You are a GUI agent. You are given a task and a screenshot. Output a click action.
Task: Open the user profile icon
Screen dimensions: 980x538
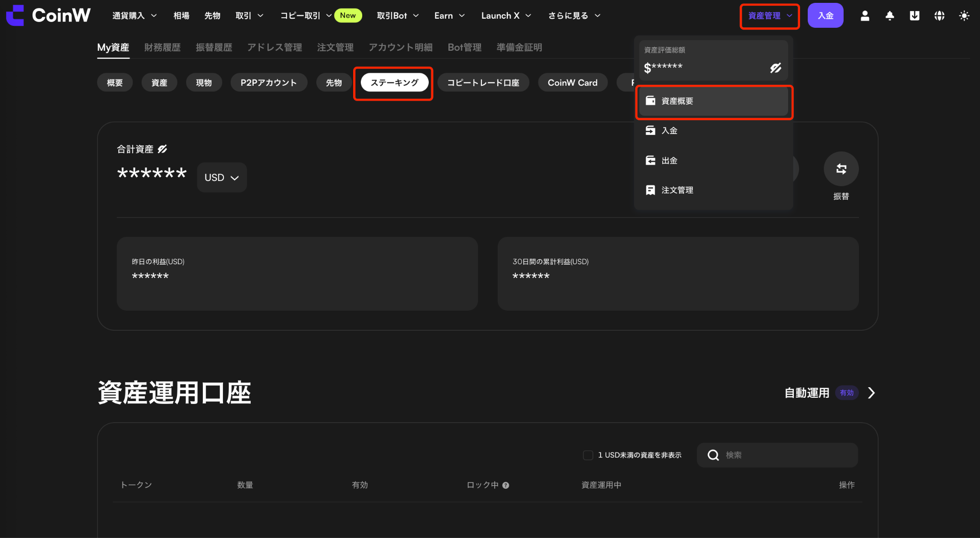pos(865,16)
